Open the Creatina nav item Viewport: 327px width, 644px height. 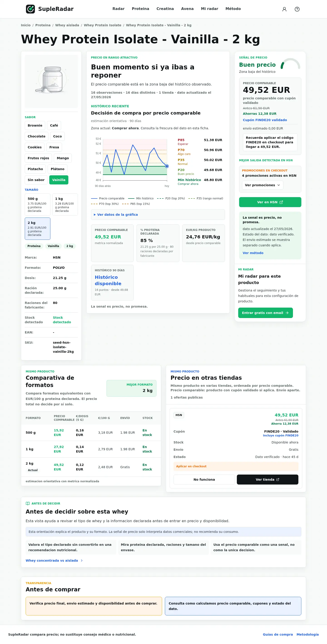(x=165, y=9)
